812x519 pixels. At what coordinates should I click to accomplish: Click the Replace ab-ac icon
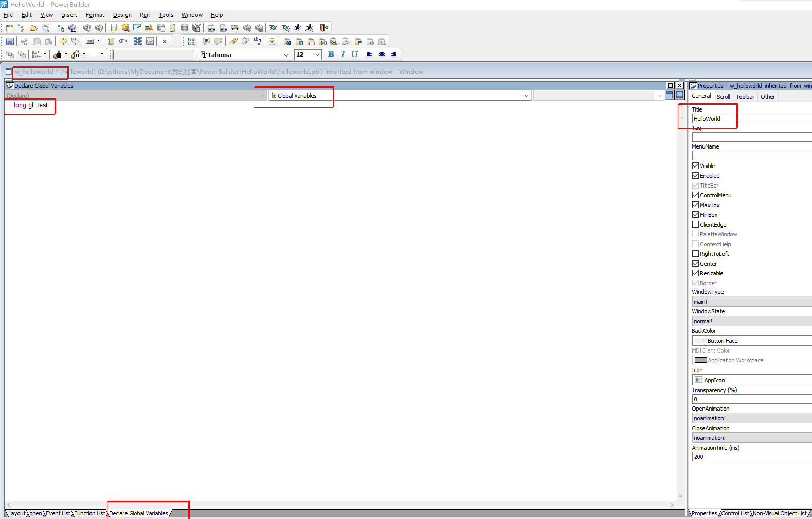click(x=257, y=41)
